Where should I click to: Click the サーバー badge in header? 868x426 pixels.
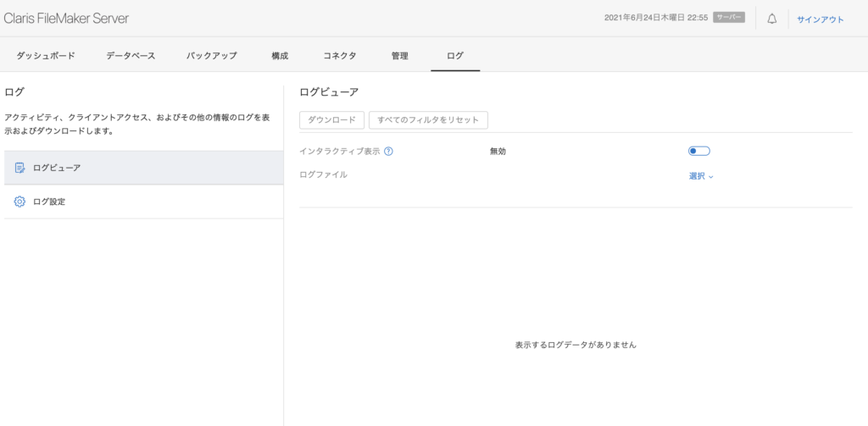coord(728,18)
